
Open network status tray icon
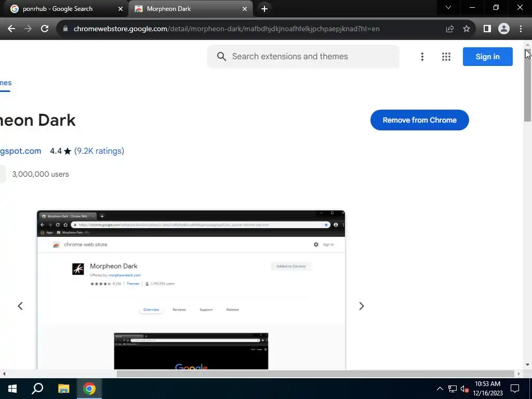tap(453, 389)
